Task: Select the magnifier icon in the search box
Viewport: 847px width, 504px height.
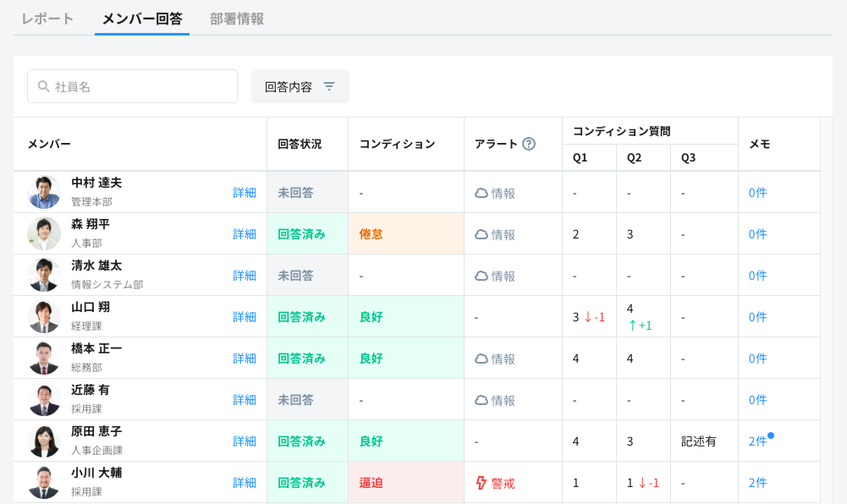Action: coord(41,86)
